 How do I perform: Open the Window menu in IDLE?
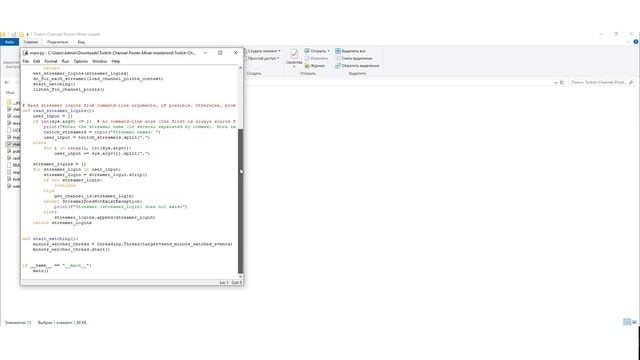(100, 61)
